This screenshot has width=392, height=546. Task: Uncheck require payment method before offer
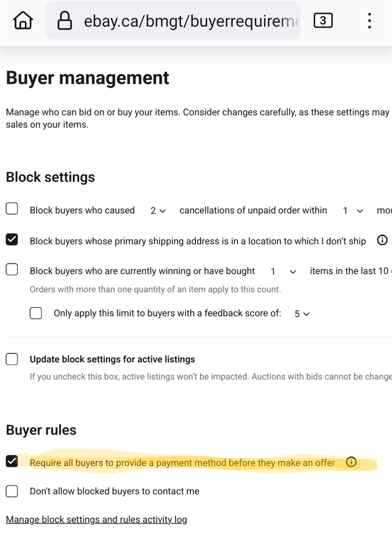click(12, 461)
